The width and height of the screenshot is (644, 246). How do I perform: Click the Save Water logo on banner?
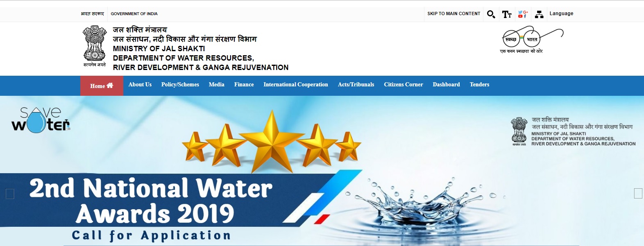point(41,120)
